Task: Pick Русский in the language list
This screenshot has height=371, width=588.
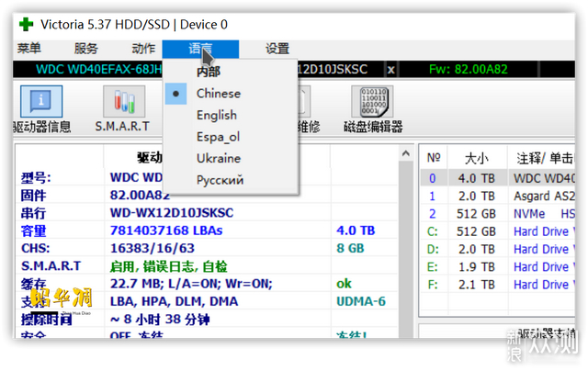Action: [220, 181]
